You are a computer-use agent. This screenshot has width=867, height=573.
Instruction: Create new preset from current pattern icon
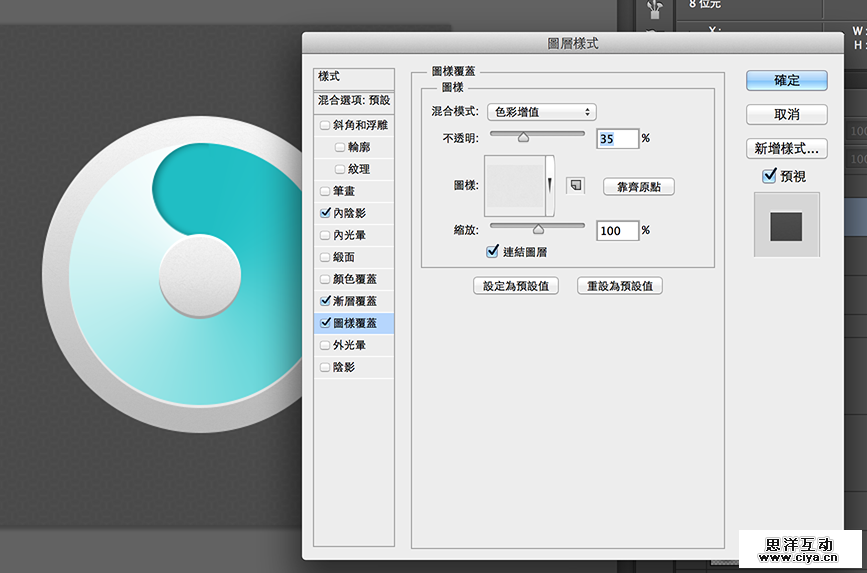[x=576, y=185]
